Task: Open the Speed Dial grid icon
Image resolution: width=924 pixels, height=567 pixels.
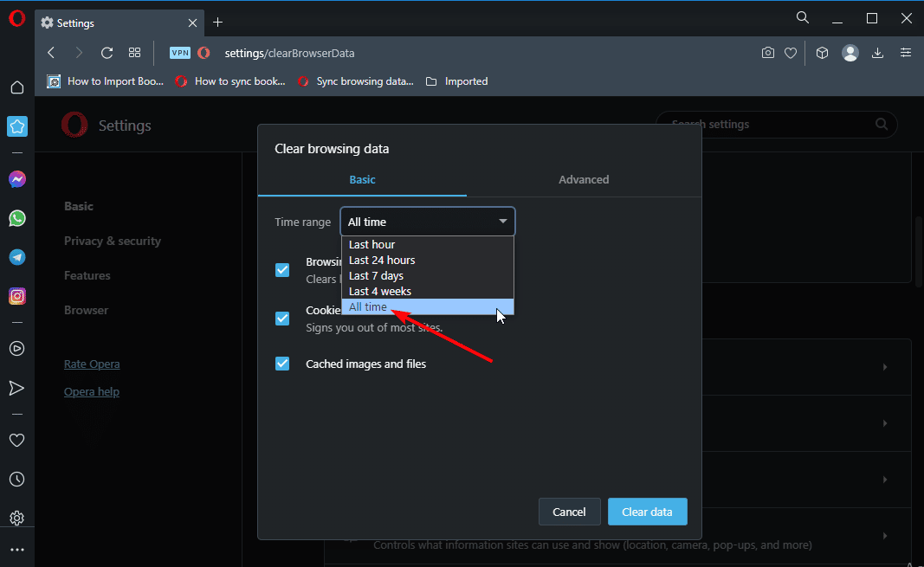Action: (134, 53)
